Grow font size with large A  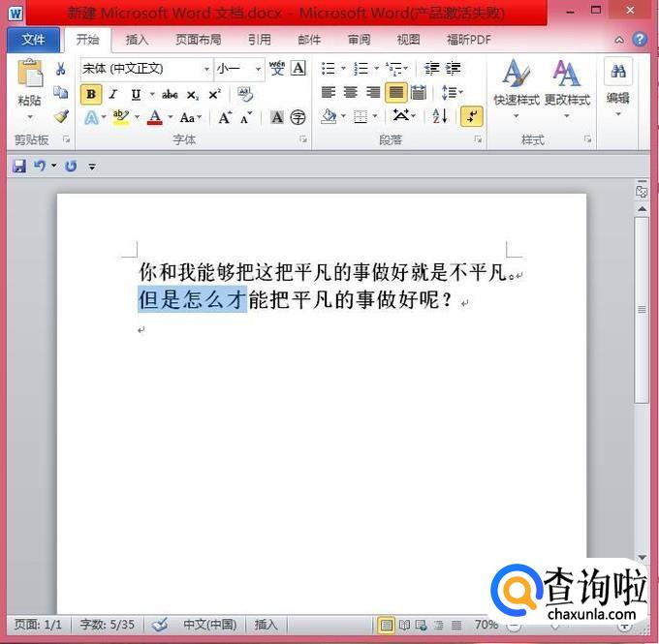point(225,117)
